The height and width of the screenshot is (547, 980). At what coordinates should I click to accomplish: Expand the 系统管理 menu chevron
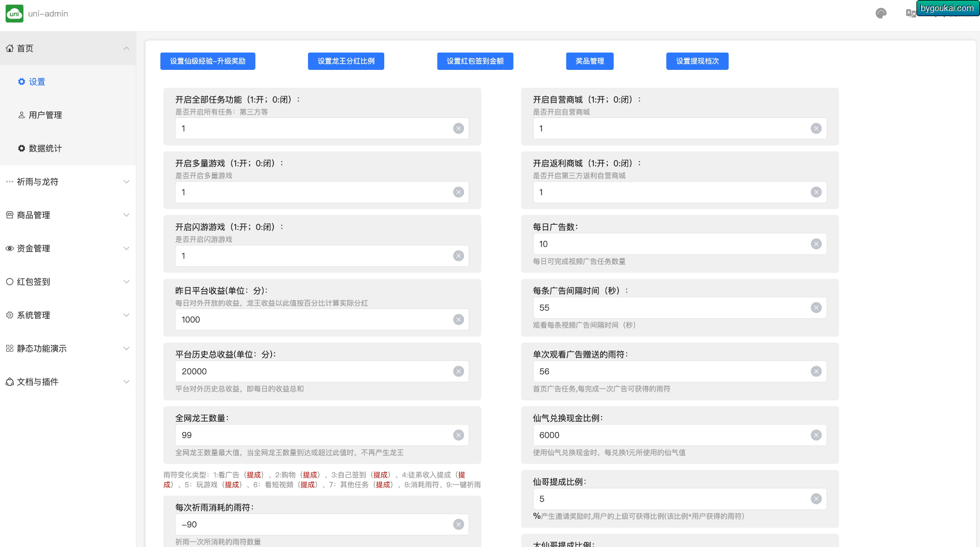(126, 315)
